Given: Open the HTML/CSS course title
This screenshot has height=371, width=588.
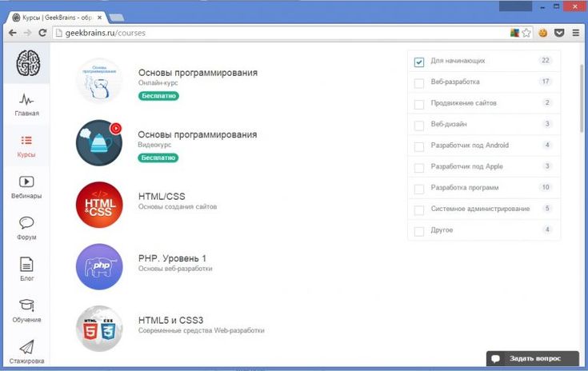Looking at the screenshot, I should pyautogui.click(x=162, y=197).
